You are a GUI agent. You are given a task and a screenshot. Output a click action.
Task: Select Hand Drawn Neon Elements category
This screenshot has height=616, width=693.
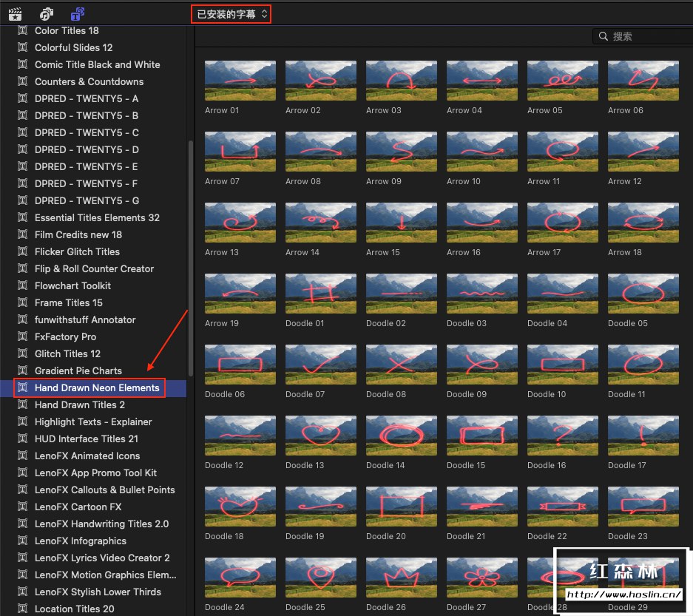(x=97, y=387)
